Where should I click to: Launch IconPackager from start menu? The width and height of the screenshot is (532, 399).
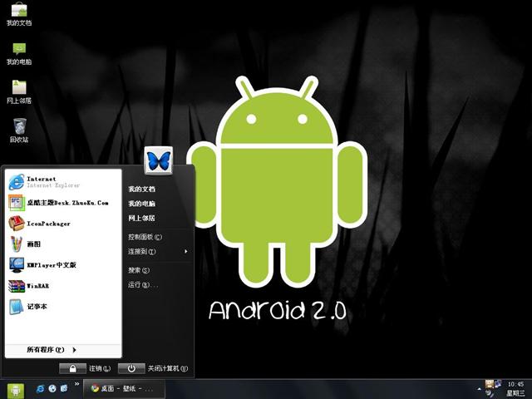63,224
